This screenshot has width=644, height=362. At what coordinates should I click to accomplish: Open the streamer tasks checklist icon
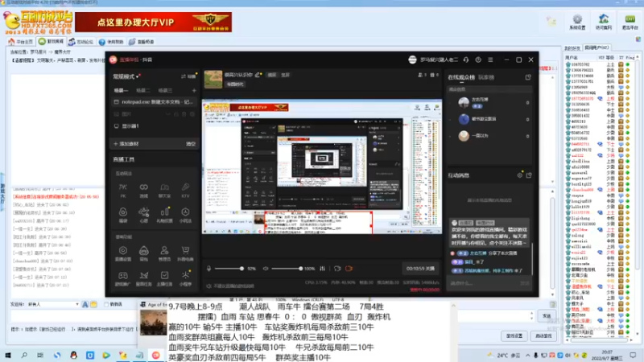coord(164,278)
